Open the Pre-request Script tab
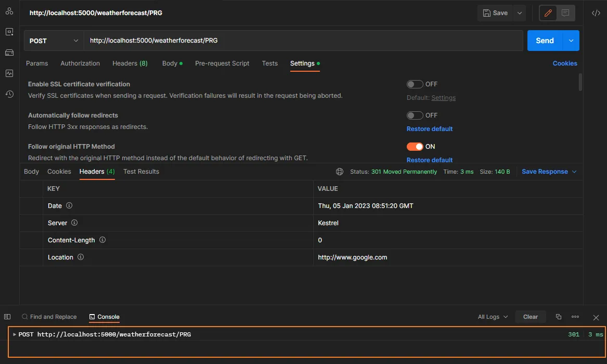 tap(222, 63)
